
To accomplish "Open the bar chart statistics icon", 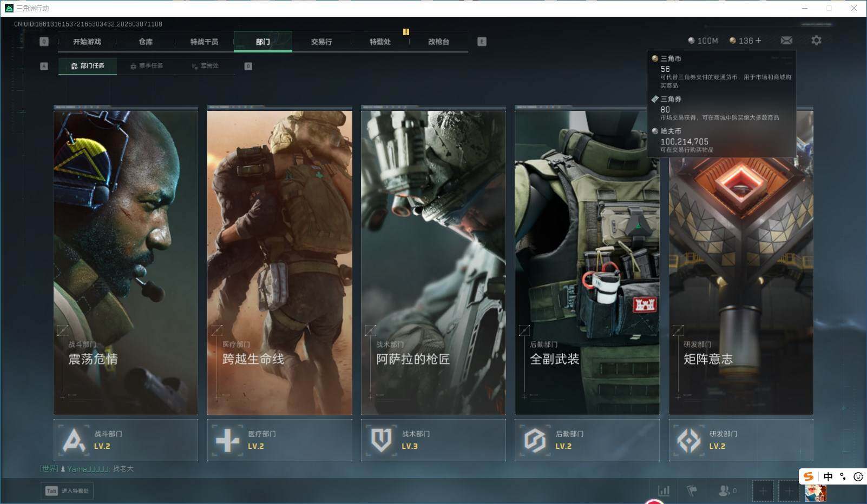I will coord(664,490).
